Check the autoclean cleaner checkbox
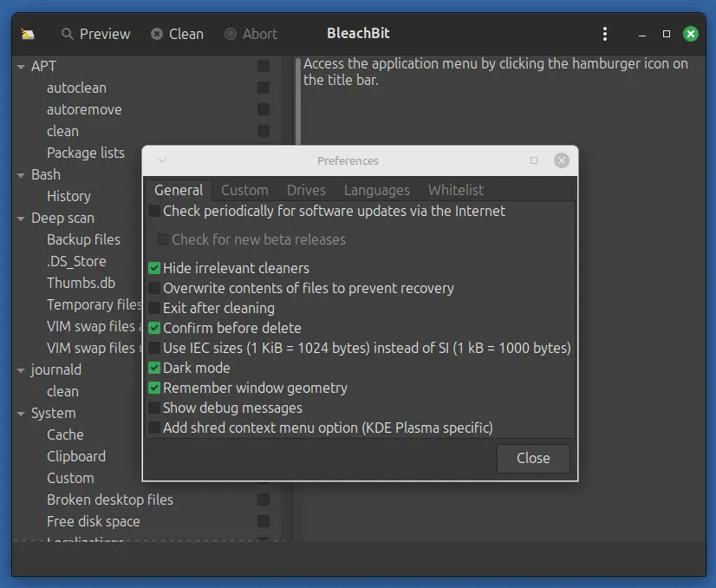 click(x=263, y=88)
